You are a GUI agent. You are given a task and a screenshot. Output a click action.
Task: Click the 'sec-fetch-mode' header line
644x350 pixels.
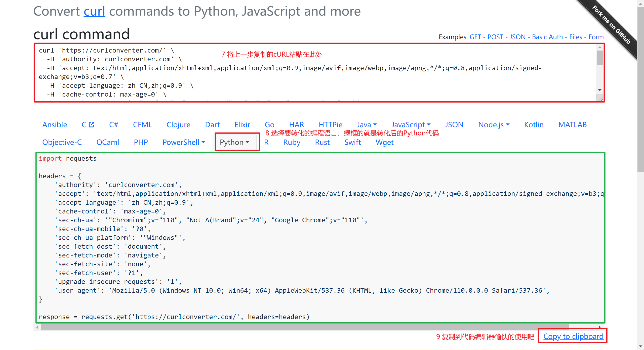pyautogui.click(x=110, y=255)
